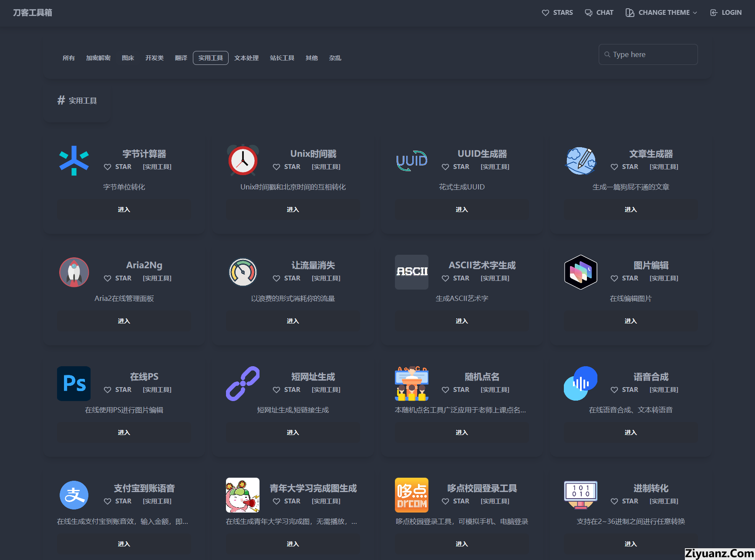The width and height of the screenshot is (755, 560).
Task: Enter the 短网址生成 tool
Action: point(293,432)
